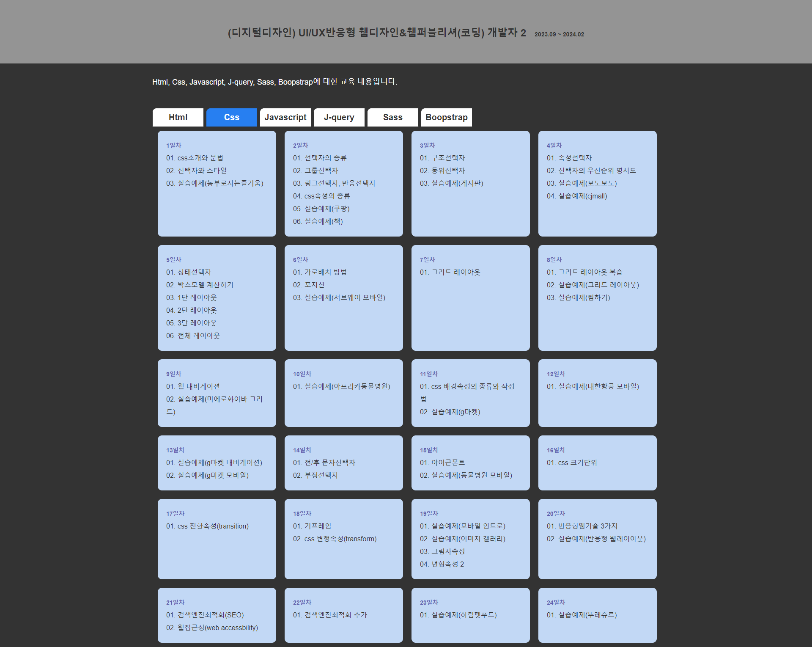This screenshot has width=812, height=647.
Task: Open '04. 실습예제(cjmall)' lesson
Action: [577, 196]
